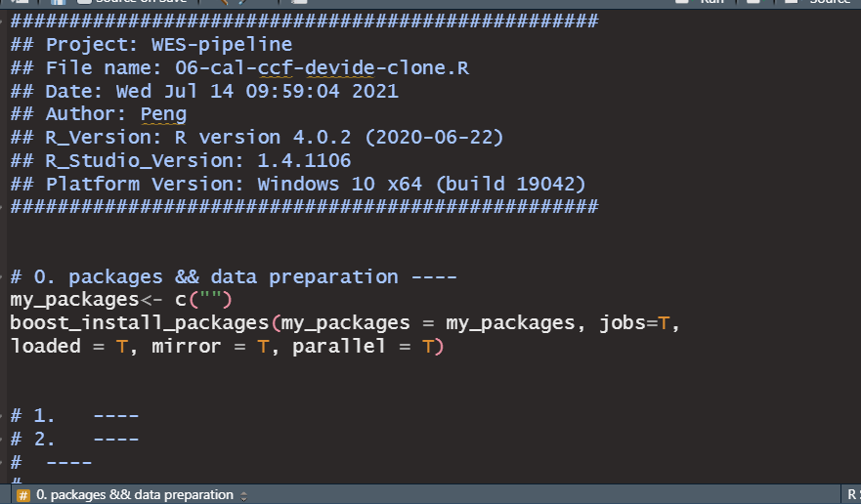Click the Compile Report notebook icon
The width and height of the screenshot is (861, 504).
click(299, 2)
